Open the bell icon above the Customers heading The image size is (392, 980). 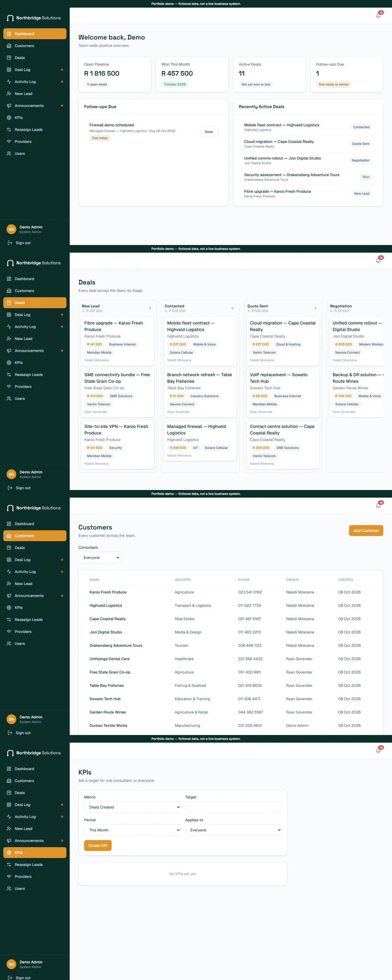[x=378, y=506]
